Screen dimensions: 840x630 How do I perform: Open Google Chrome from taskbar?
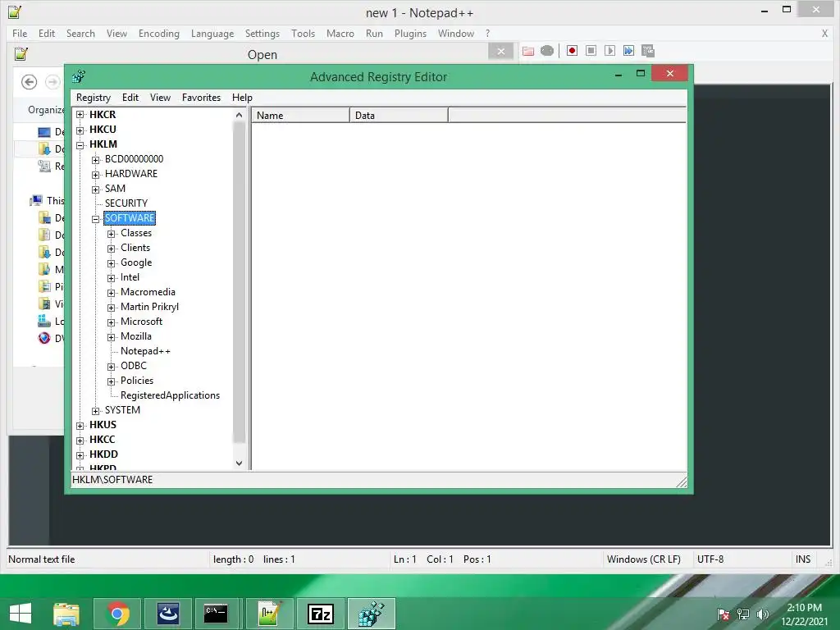[117, 614]
